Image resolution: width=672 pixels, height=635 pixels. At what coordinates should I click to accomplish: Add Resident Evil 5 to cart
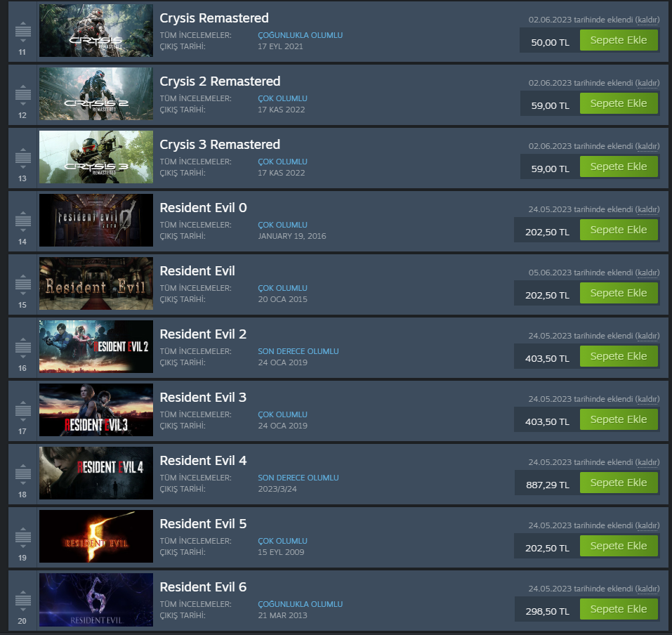point(619,546)
